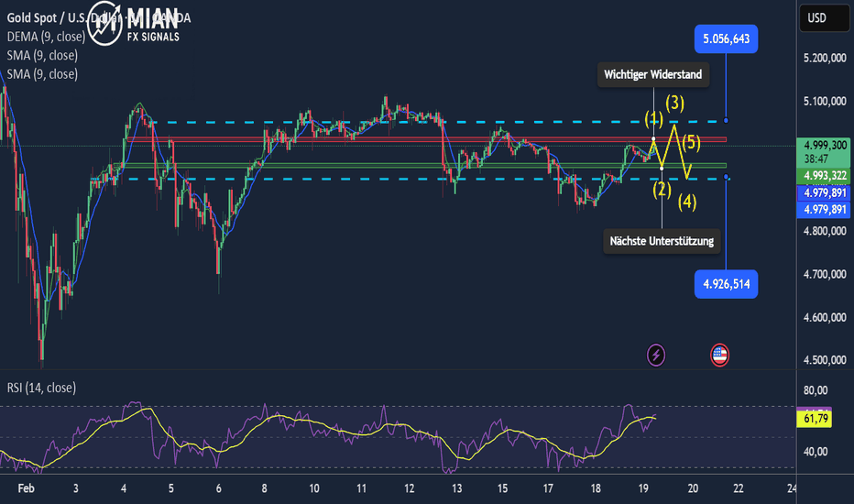Click date 17 on the time axis
This screenshot has height=504, width=854.
[x=548, y=488]
